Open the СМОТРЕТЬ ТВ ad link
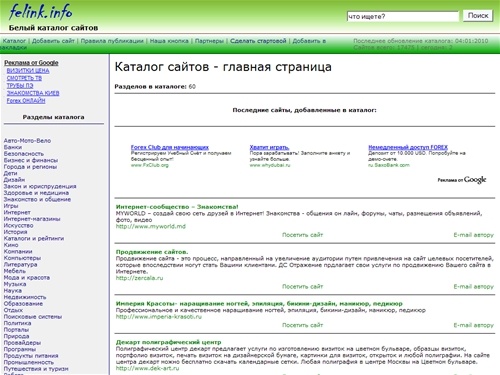The height and width of the screenshot is (375, 500). click(24, 78)
